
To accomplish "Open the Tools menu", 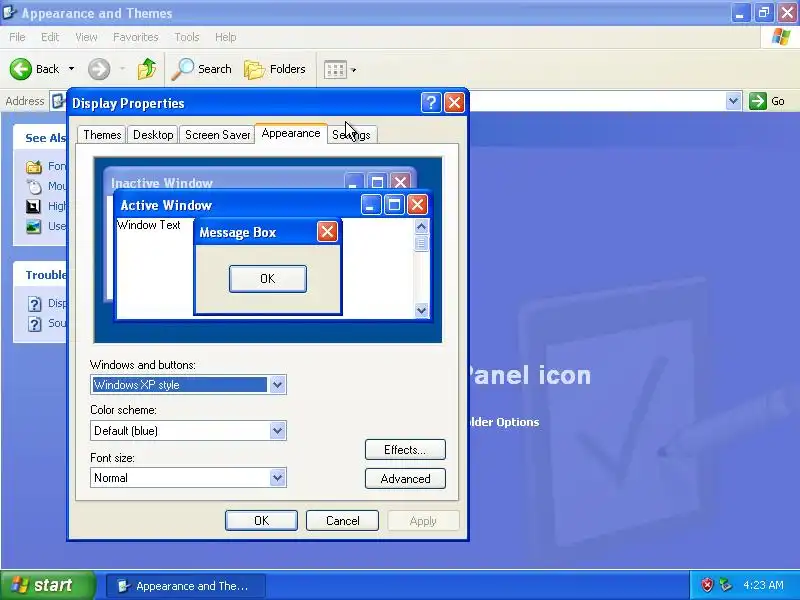I will tap(187, 37).
